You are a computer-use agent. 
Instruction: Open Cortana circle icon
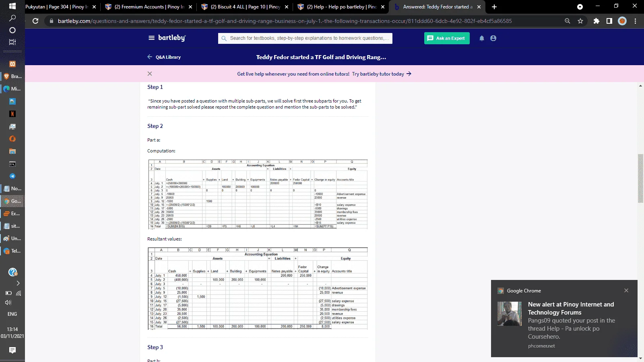coord(12,30)
